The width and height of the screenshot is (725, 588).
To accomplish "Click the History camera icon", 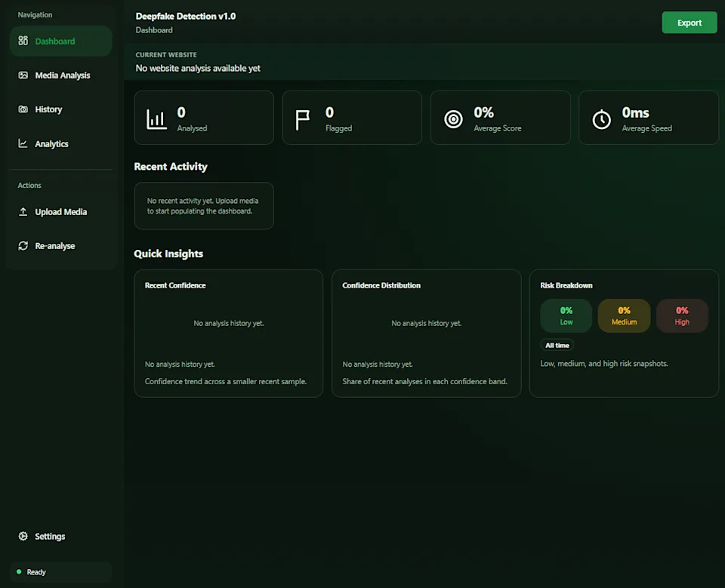I will click(x=23, y=109).
